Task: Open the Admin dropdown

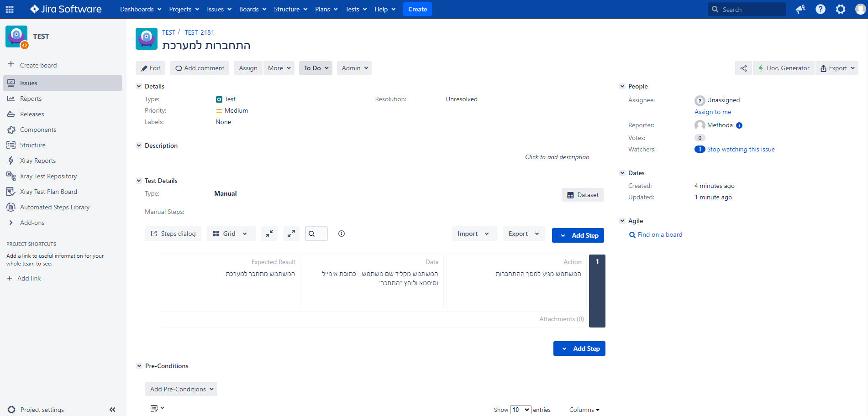Action: pyautogui.click(x=354, y=68)
